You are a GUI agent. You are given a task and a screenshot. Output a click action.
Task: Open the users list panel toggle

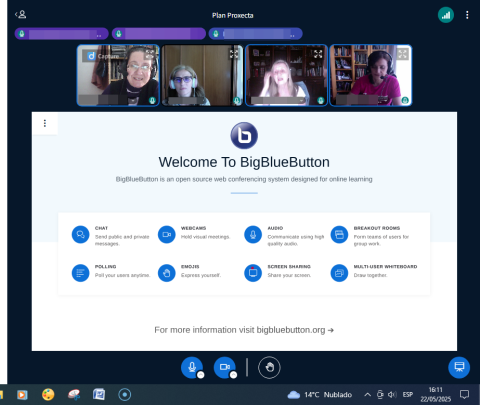[21, 14]
